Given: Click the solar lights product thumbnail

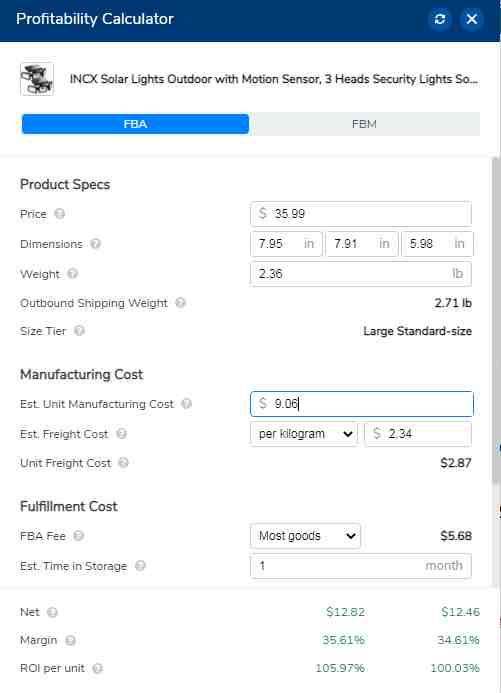Looking at the screenshot, I should pyautogui.click(x=37, y=79).
